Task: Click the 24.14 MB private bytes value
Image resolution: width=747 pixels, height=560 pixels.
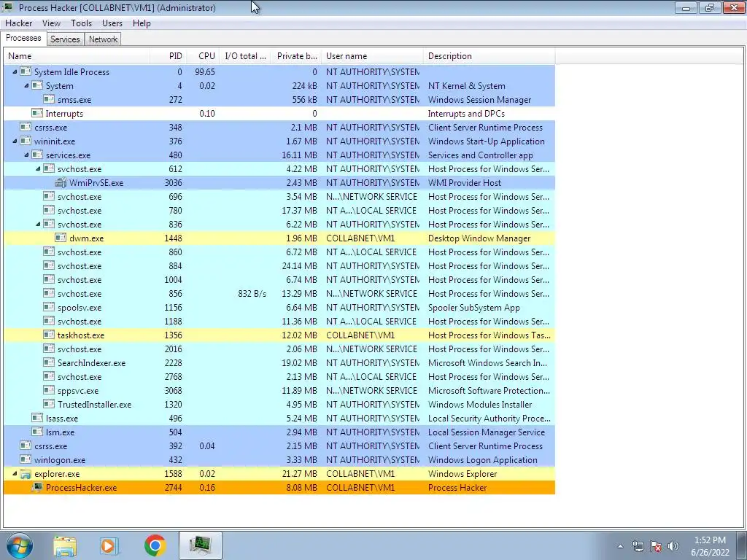Action: (299, 265)
